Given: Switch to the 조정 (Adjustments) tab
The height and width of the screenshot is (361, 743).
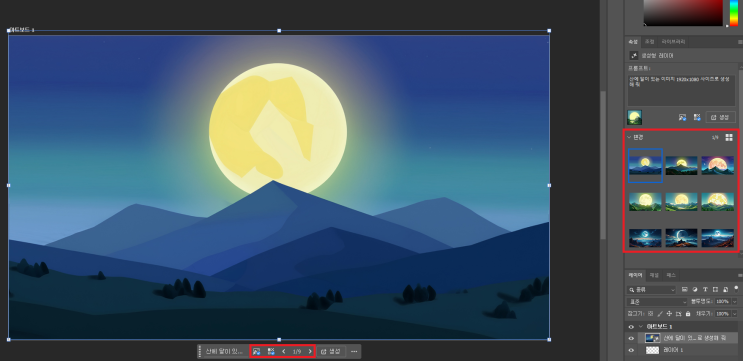Looking at the screenshot, I should click(649, 42).
